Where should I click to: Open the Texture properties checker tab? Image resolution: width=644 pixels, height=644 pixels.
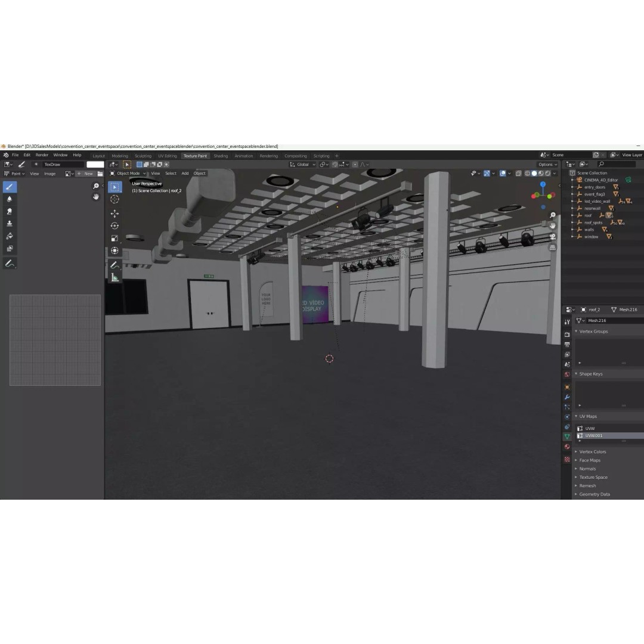pyautogui.click(x=567, y=460)
